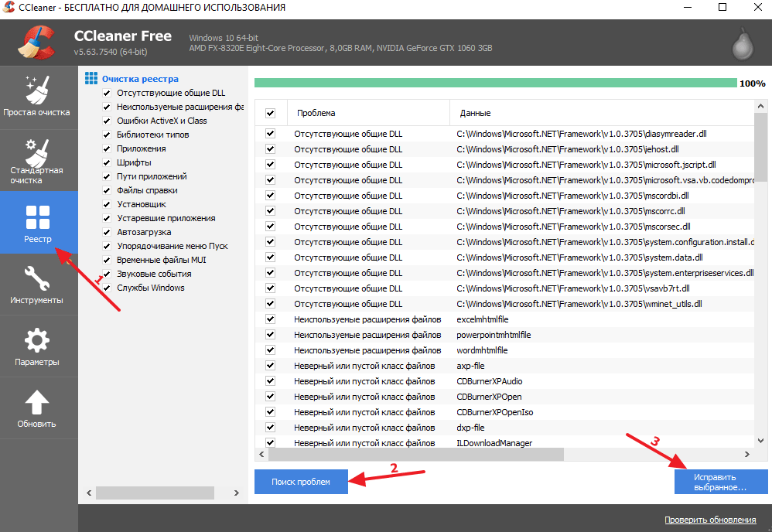Uncheck the dxp-file result row
The image size is (772, 532).
[x=270, y=428]
